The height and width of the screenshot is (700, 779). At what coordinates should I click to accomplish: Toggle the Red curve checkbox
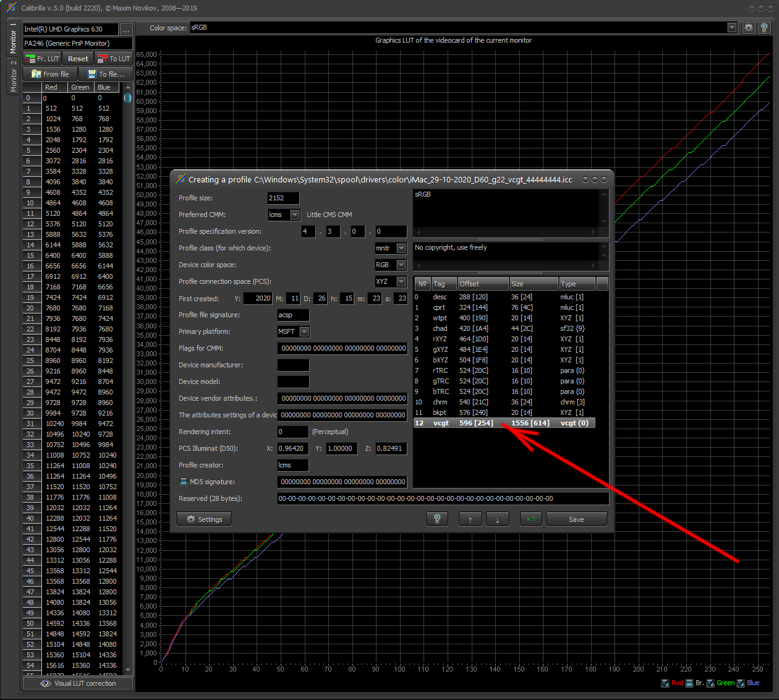(x=665, y=683)
